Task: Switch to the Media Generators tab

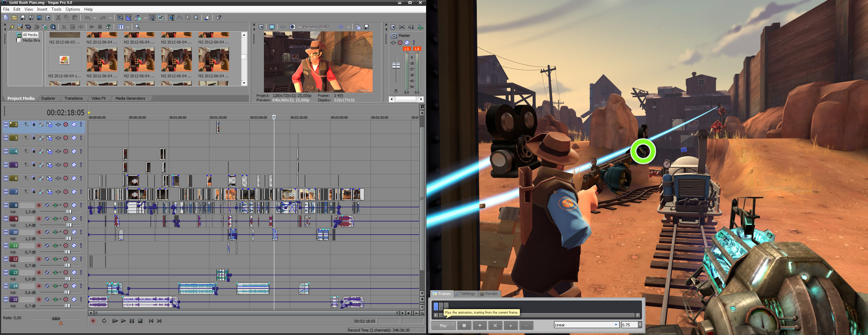Action: click(130, 98)
